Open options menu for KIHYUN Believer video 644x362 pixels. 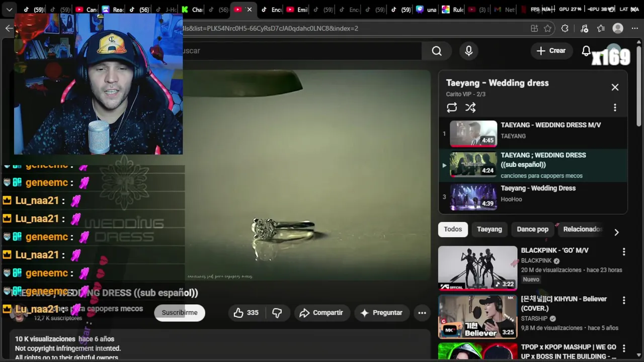(624, 300)
